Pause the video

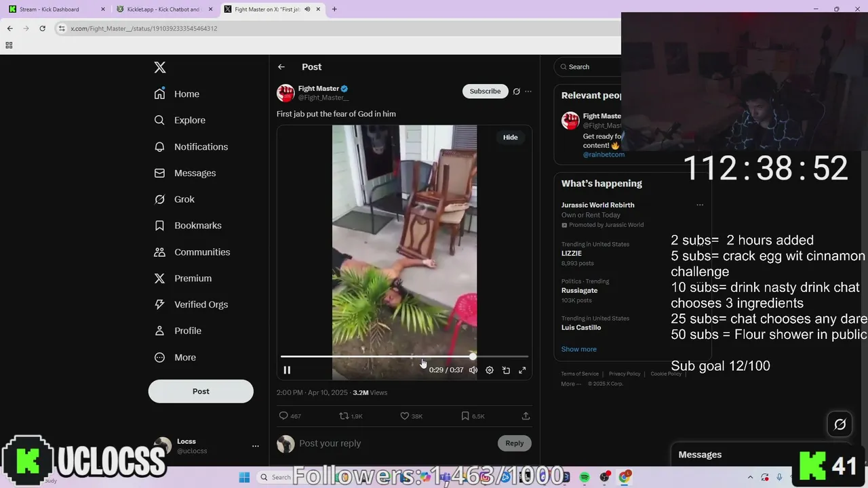pyautogui.click(x=287, y=370)
